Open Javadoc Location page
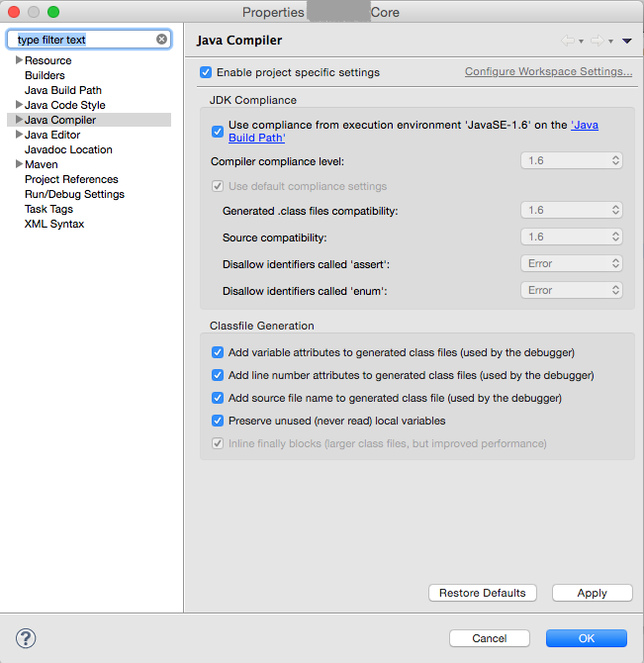 pyautogui.click(x=68, y=149)
